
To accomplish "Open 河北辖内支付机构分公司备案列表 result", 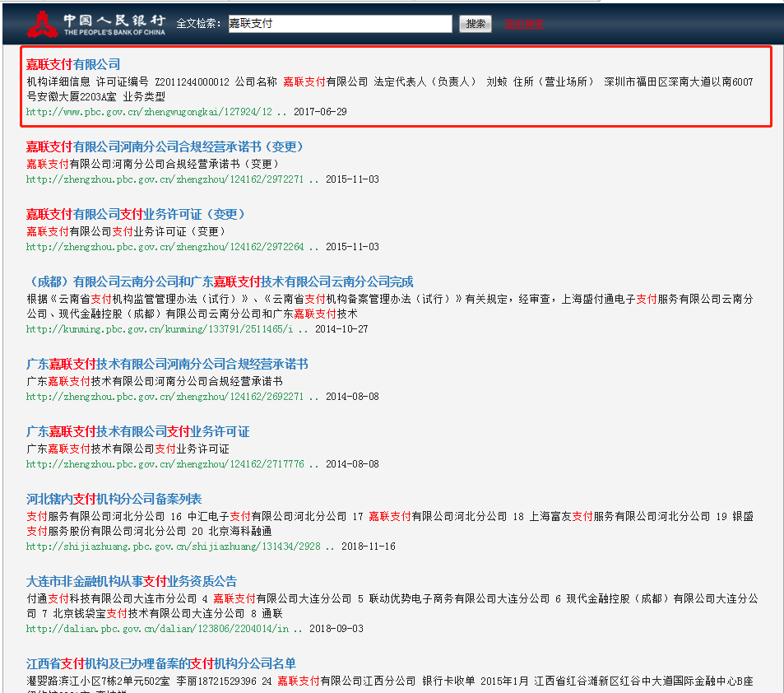I will (114, 499).
